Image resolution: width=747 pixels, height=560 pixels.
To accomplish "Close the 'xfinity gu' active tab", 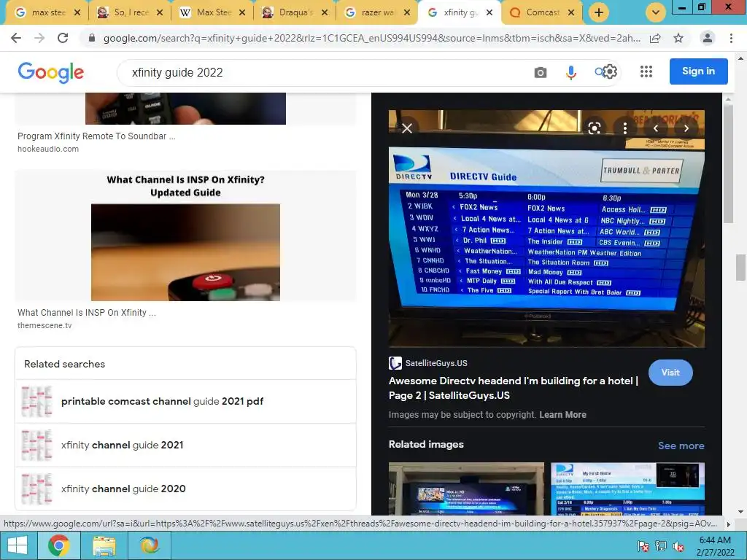I will 489,12.
